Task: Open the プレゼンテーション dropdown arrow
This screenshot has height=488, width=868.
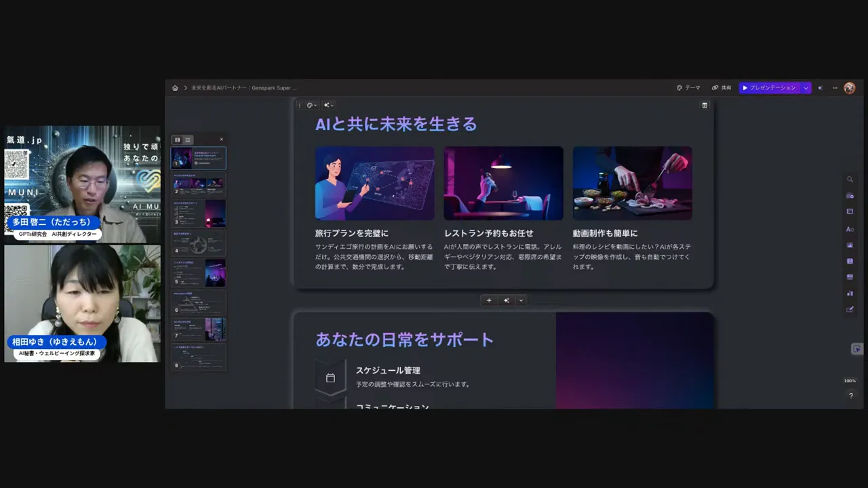Action: 805,87
